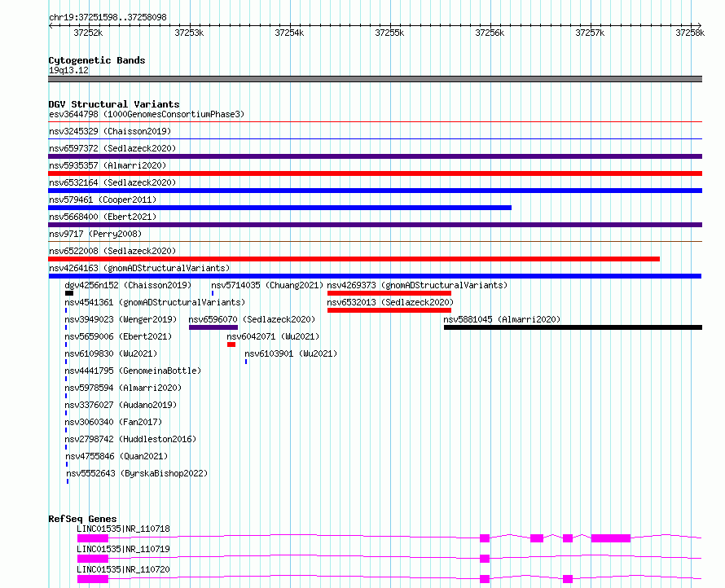This screenshot has height=588, width=725.
Task: Click the nsv6042071 Wu2021 red marker
Action: point(231,344)
